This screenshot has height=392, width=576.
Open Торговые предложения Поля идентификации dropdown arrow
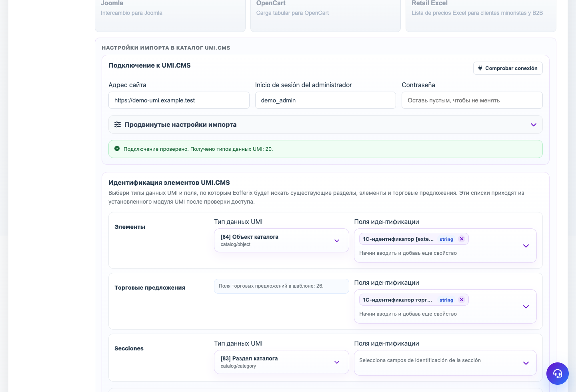coord(526,307)
